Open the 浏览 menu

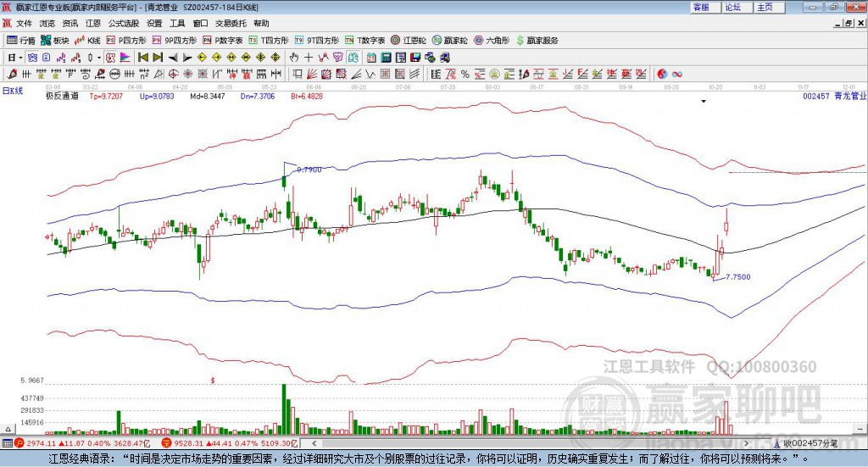click(47, 23)
